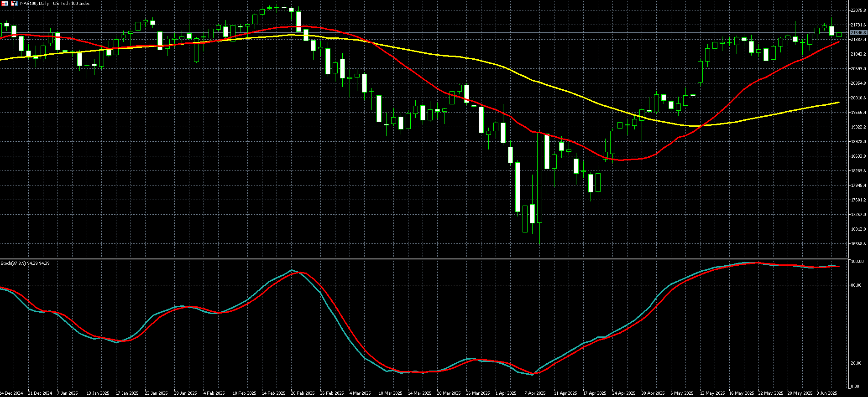This screenshot has height=397, width=868.
Task: Click the 100.00 stochastic scale label
Action: 858,262
